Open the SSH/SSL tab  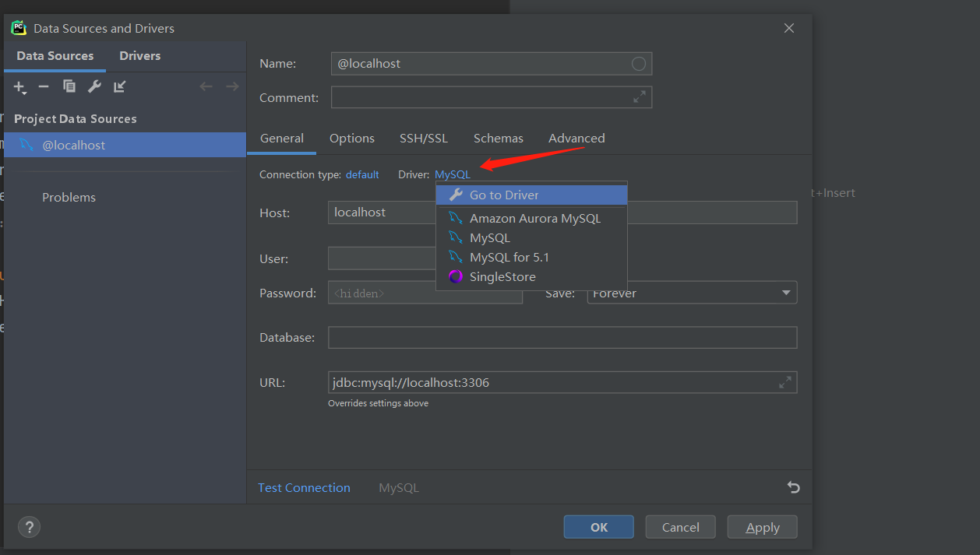click(x=424, y=139)
